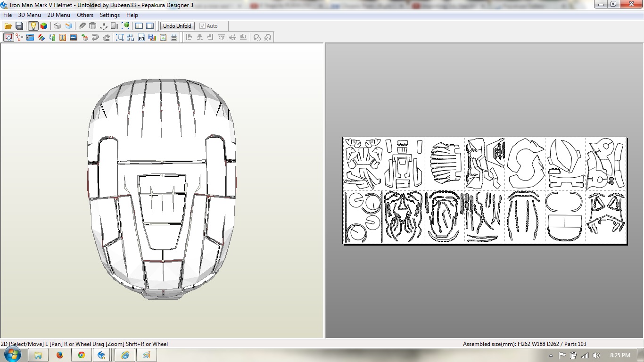Switch to the two-pane split view layout

139,26
